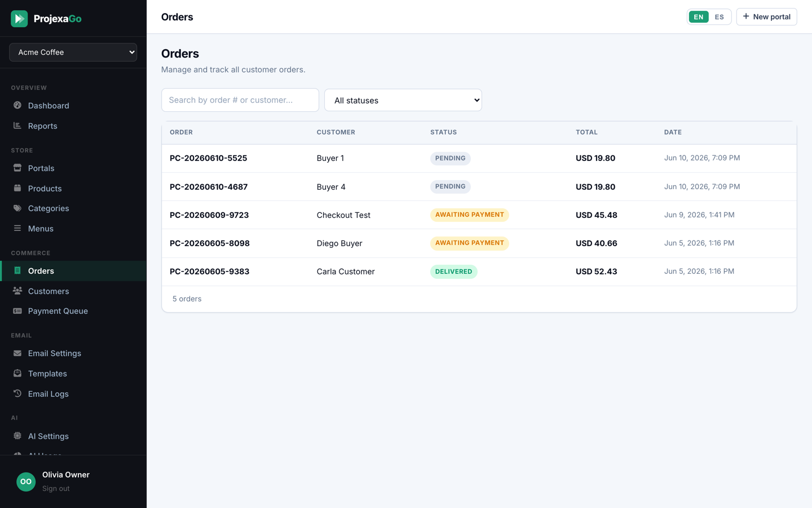Image resolution: width=812 pixels, height=508 pixels.
Task: Click customer Checkout Test
Action: coord(343,215)
